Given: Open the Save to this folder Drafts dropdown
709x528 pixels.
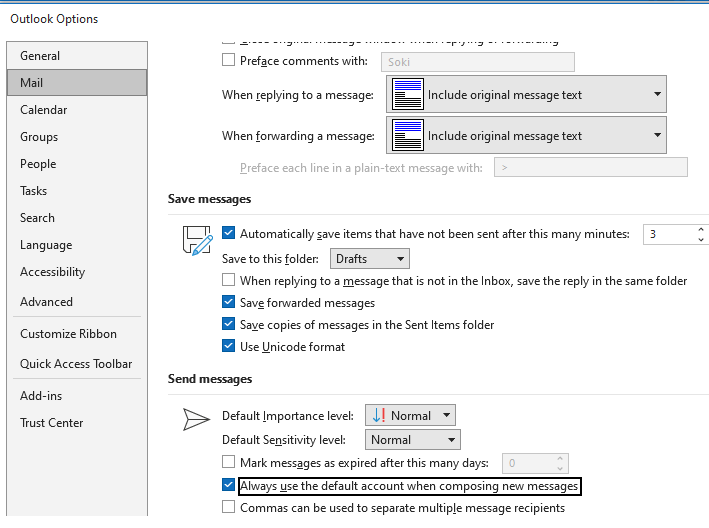Looking at the screenshot, I should click(x=370, y=259).
